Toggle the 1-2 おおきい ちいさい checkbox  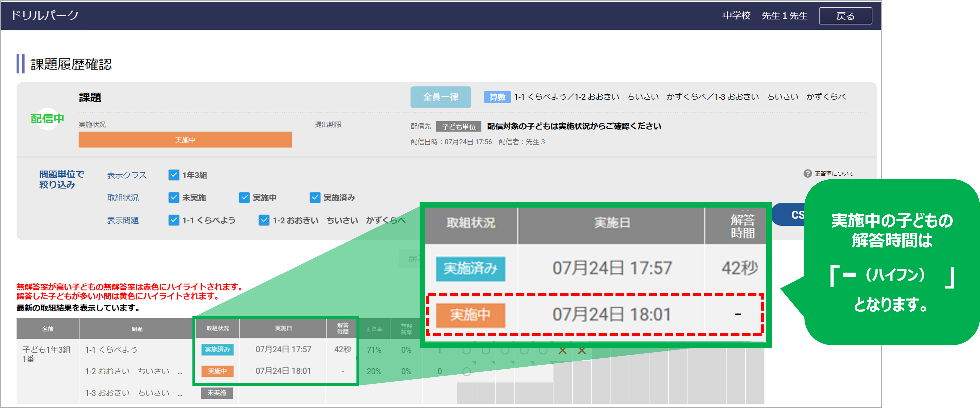(x=264, y=220)
